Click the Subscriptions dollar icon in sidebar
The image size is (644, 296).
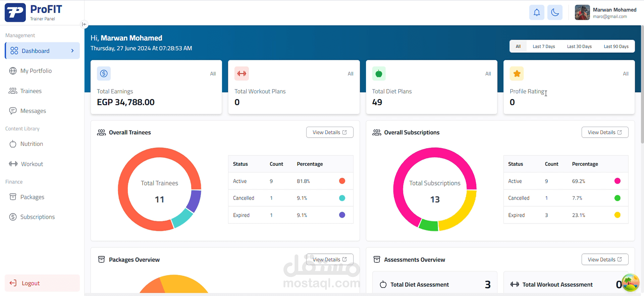13,217
